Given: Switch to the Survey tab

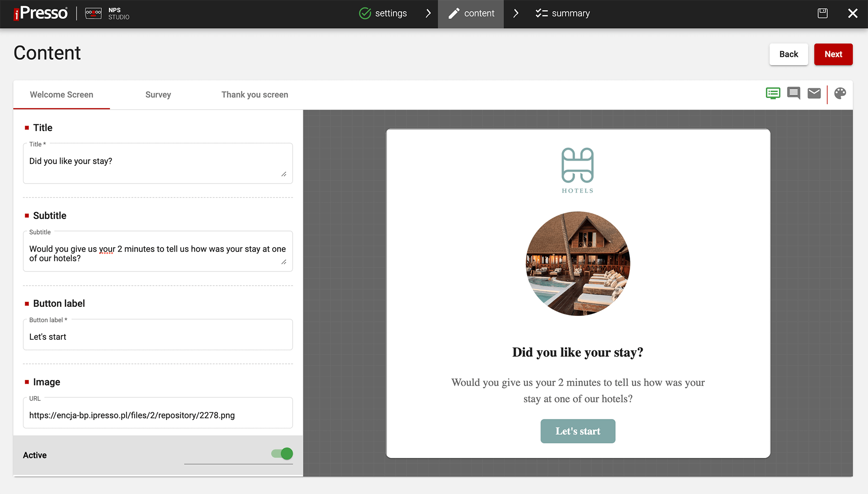Looking at the screenshot, I should 158,94.
